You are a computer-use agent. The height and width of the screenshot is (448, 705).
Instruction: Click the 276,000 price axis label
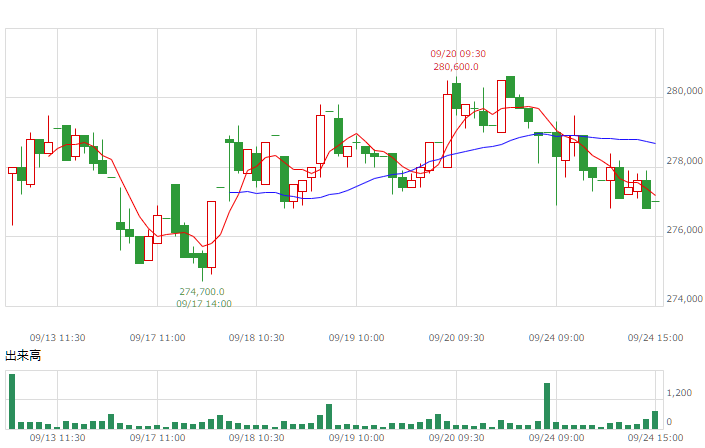[684, 230]
